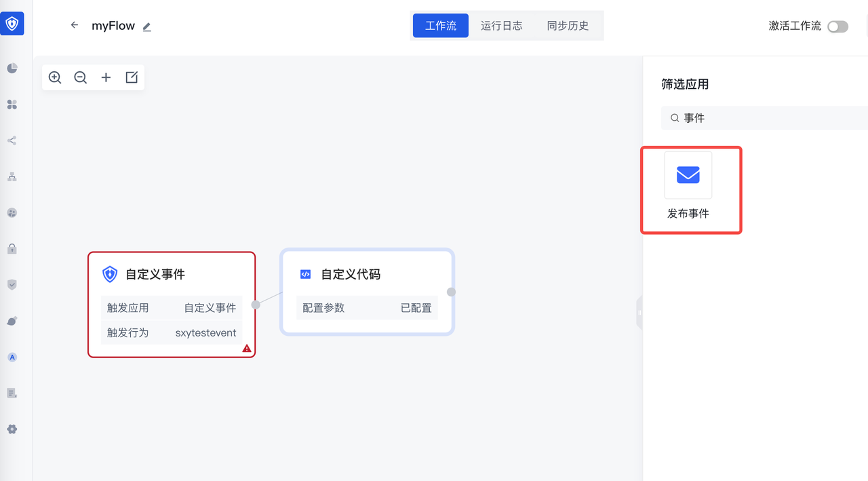The height and width of the screenshot is (481, 868).
Task: Click the output connector of 自定义代码 node
Action: (451, 292)
